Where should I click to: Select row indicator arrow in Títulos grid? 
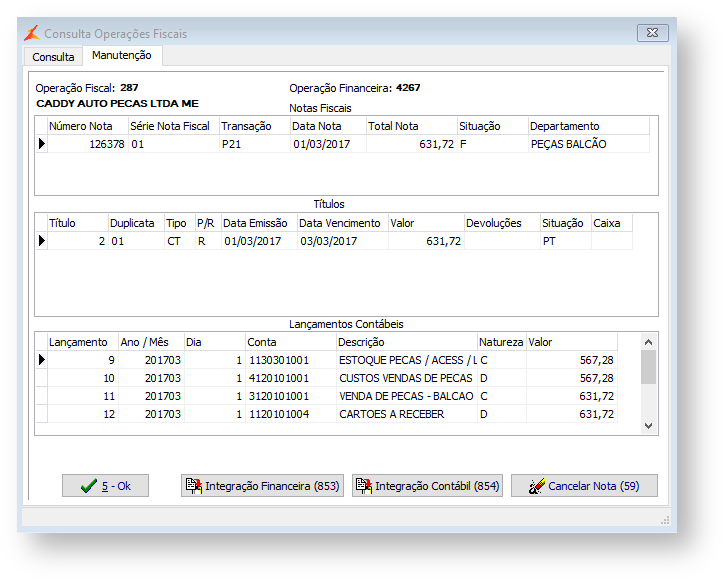coord(42,241)
